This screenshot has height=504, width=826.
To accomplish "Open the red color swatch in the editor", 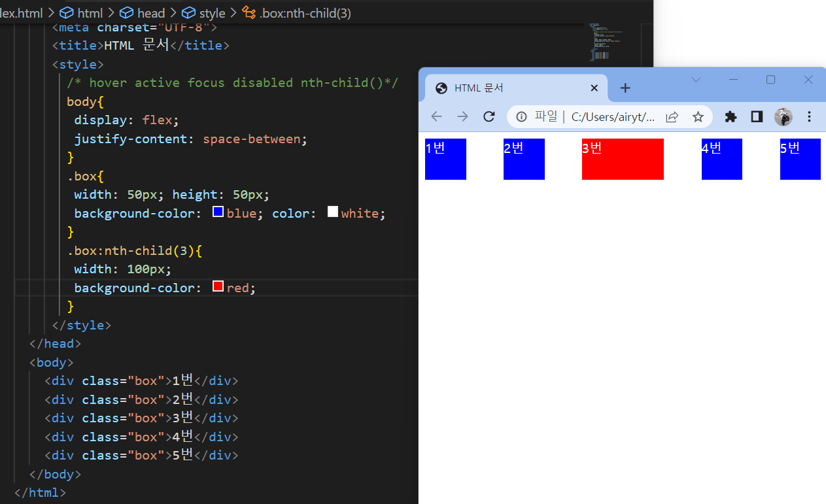I will point(218,286).
